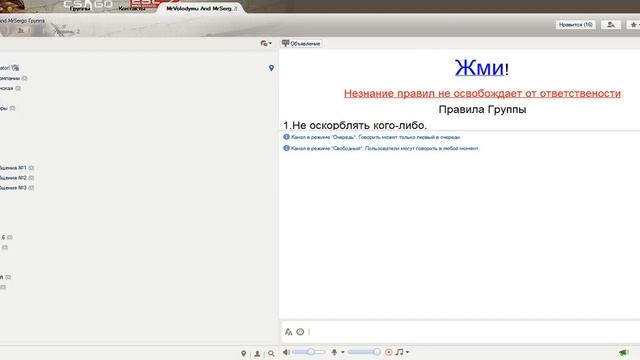
Task: Open the invite member icon button
Action: click(x=611, y=25)
